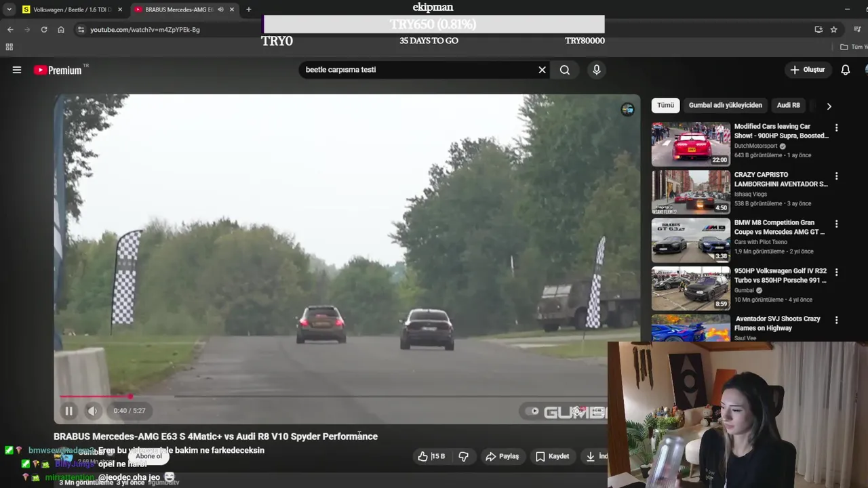This screenshot has width=868, height=488.
Task: Reload the current page
Action: (44, 30)
